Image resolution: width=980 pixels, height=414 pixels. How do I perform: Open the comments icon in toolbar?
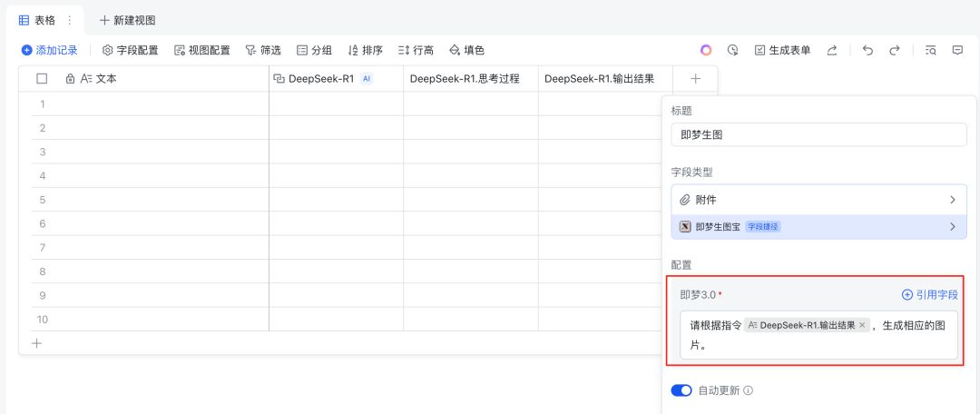click(x=957, y=50)
